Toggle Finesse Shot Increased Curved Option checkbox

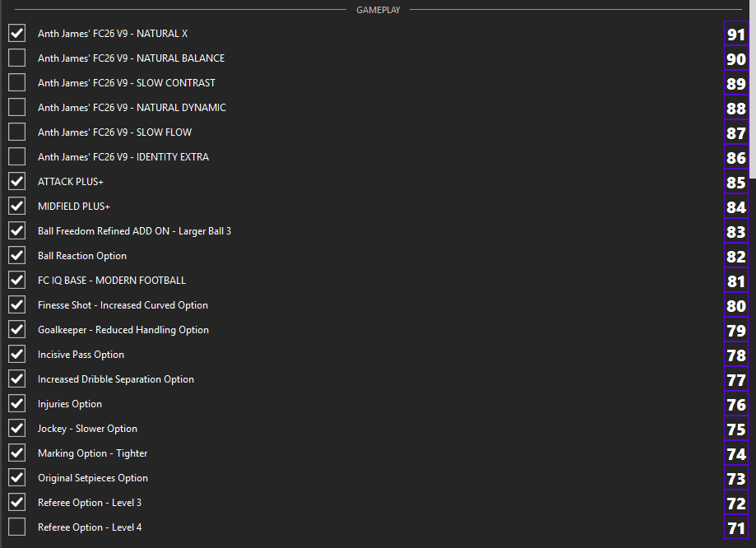(17, 305)
